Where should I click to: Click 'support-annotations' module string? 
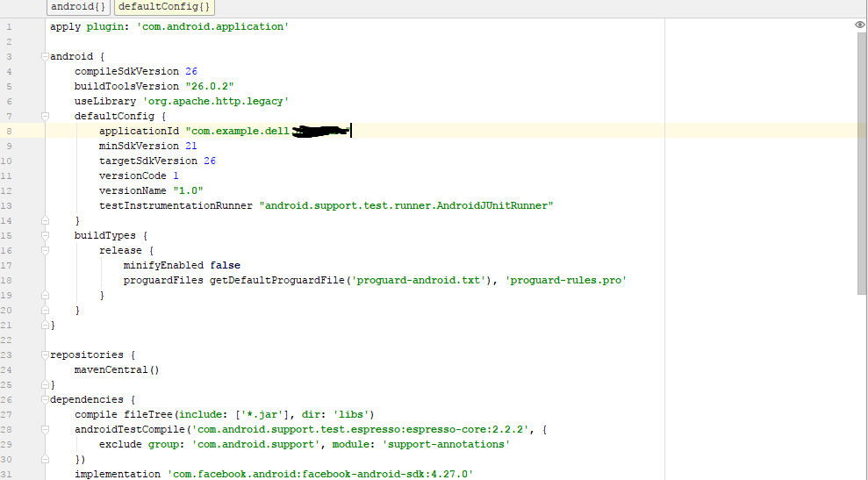tap(446, 445)
